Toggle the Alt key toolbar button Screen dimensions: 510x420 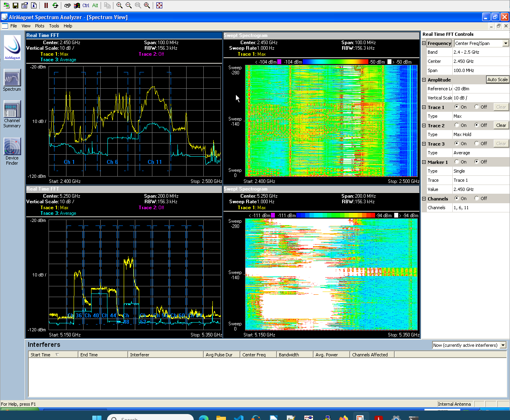tap(95, 5)
